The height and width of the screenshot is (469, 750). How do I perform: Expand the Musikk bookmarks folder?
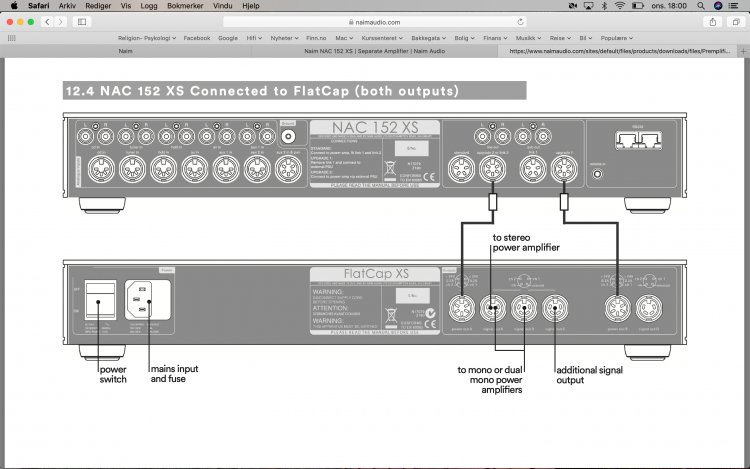coord(528,38)
